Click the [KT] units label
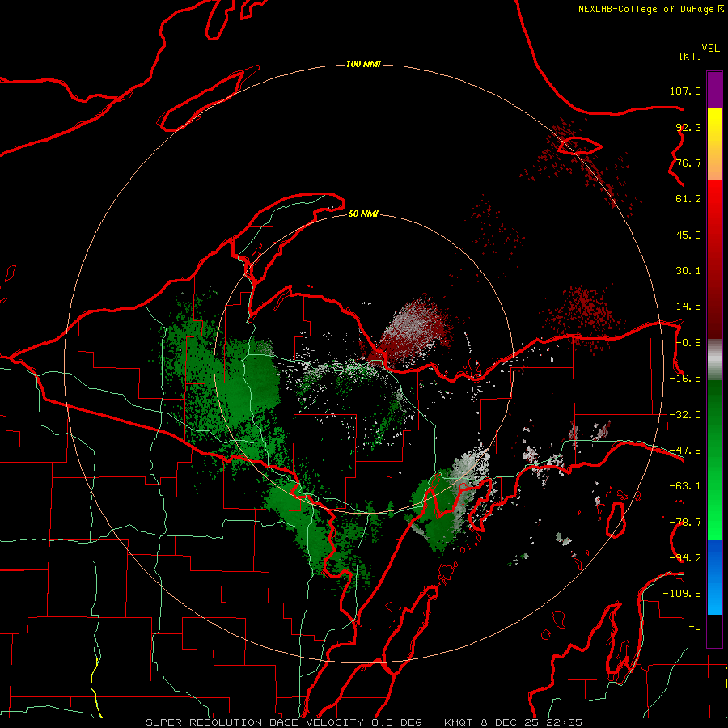The image size is (728, 728). tap(691, 56)
